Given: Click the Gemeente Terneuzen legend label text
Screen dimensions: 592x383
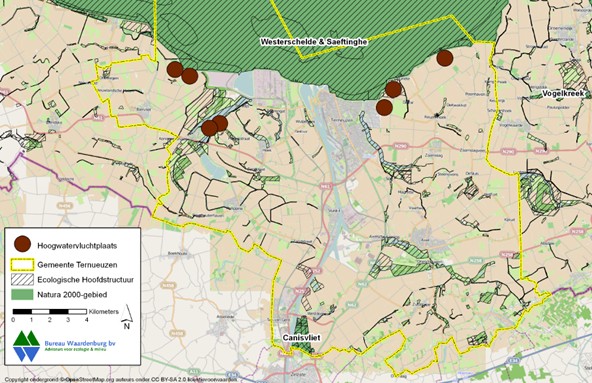Looking at the screenshot, I should tap(77, 265).
